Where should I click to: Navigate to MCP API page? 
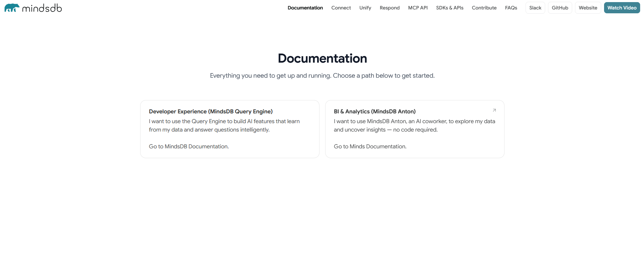(x=418, y=8)
